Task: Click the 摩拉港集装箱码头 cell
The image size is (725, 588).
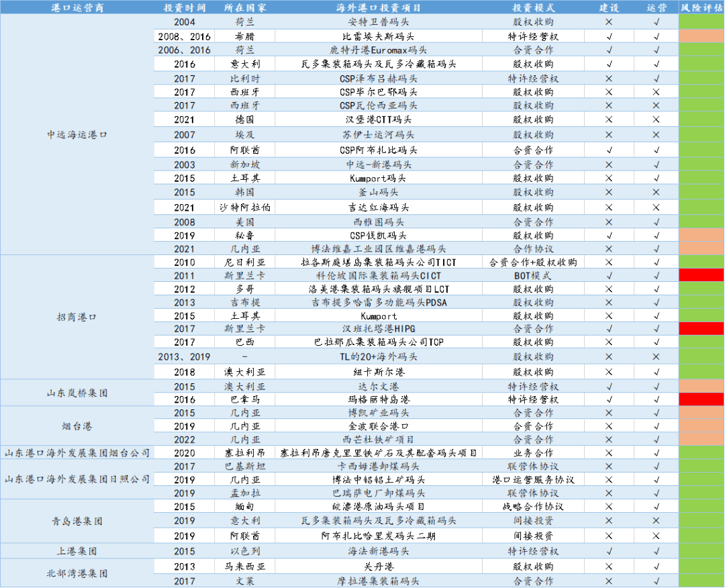Action: pyautogui.click(x=379, y=581)
